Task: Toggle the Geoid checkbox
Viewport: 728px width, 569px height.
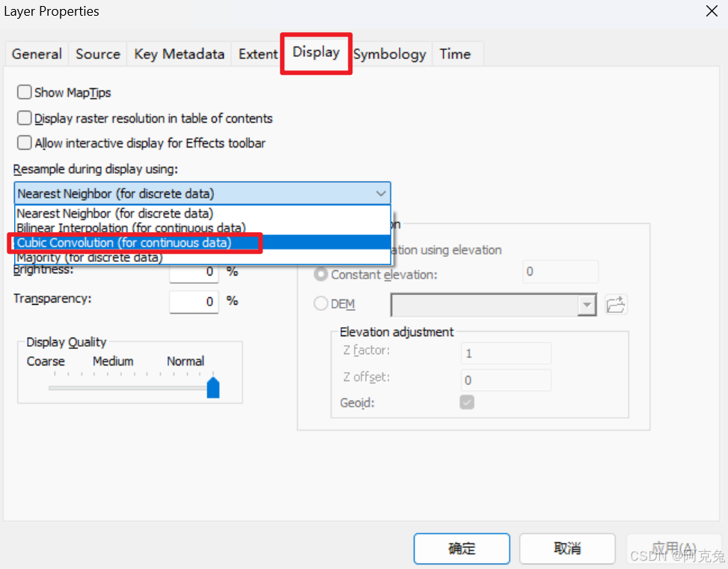Action: (467, 402)
